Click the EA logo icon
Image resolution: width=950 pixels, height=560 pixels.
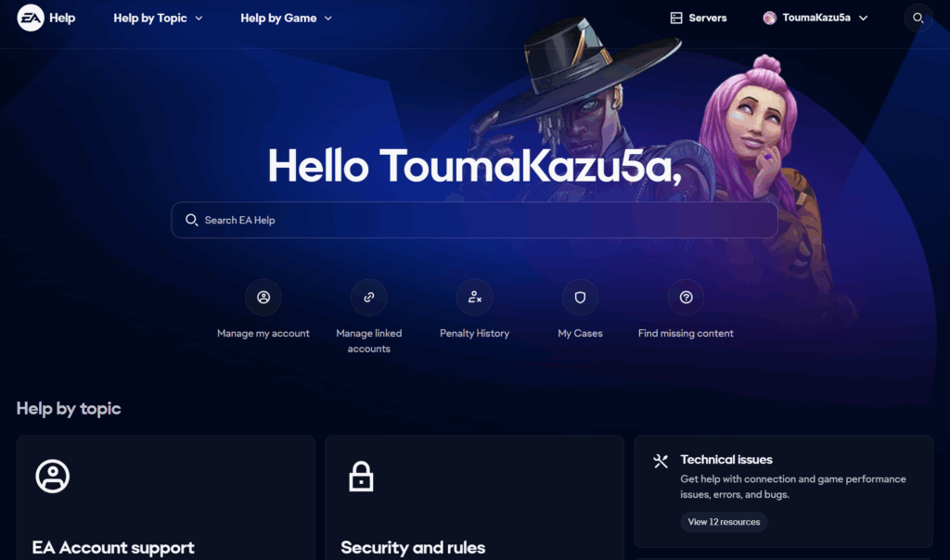point(31,19)
